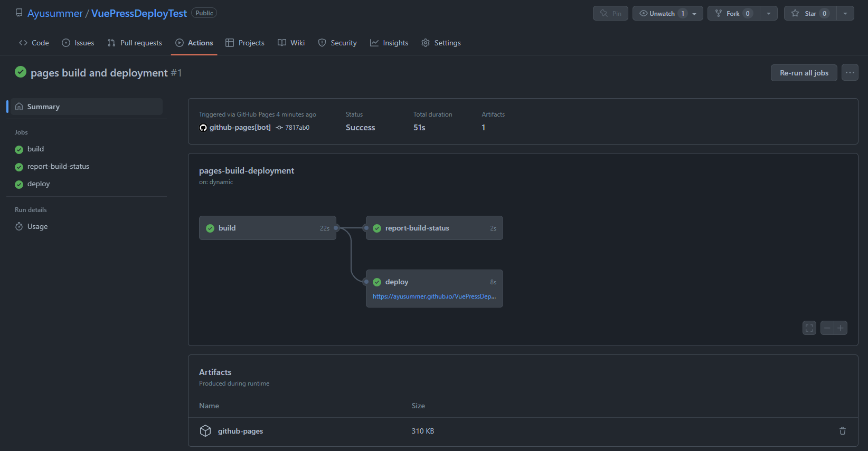Viewport: 868px width, 451px height.
Task: Click the stopwatch icon next to Usage
Action: 19,226
